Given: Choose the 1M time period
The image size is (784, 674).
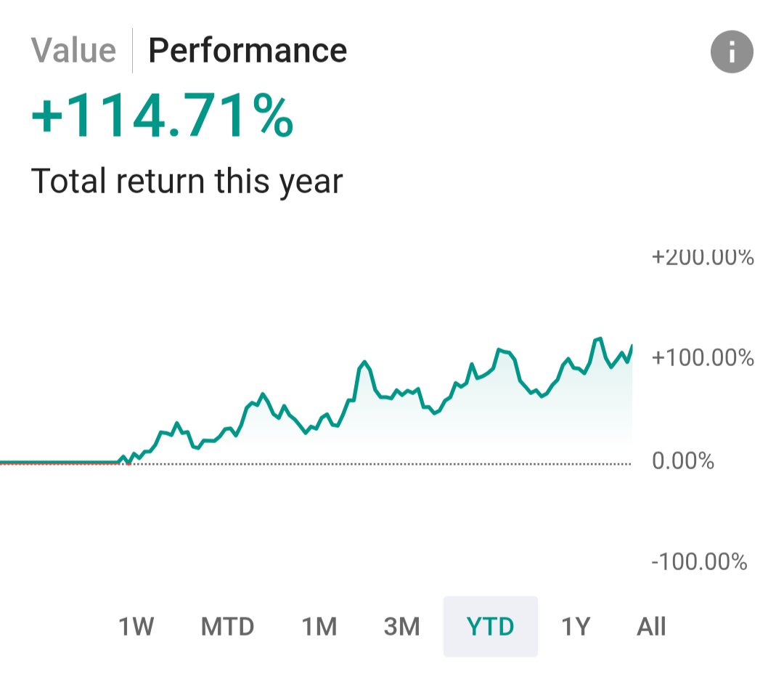Looking at the screenshot, I should 319,626.
